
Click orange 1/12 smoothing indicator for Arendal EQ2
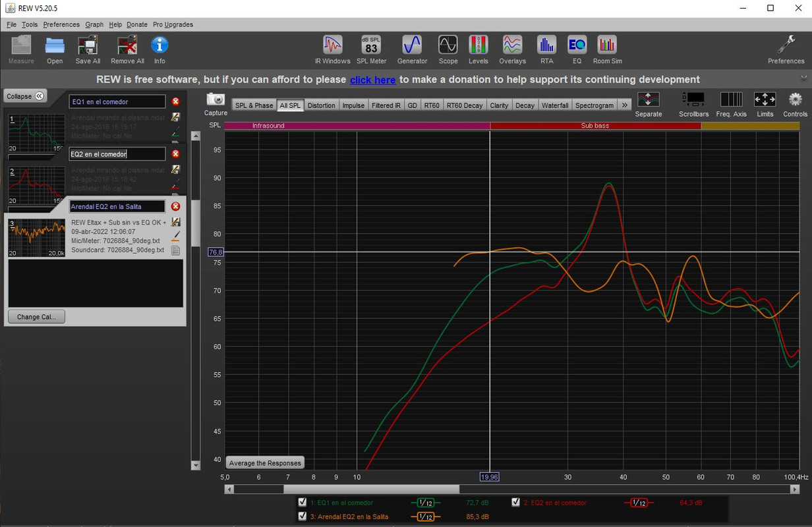[x=426, y=517]
